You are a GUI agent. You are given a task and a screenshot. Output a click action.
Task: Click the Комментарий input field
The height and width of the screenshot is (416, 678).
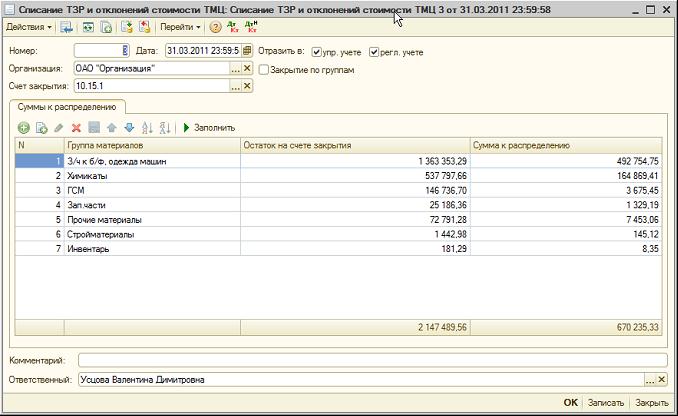click(373, 360)
